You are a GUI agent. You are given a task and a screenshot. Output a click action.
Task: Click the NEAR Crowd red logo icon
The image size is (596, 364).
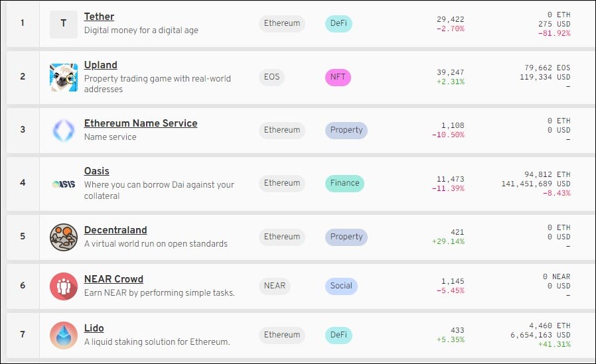coord(64,286)
